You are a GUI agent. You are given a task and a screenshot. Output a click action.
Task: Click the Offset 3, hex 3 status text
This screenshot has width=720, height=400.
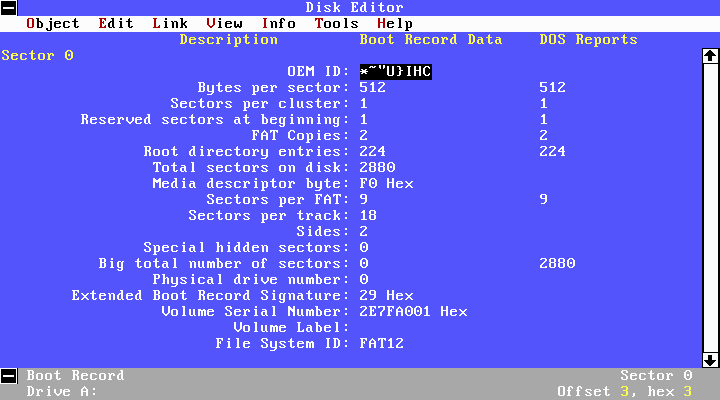624,392
